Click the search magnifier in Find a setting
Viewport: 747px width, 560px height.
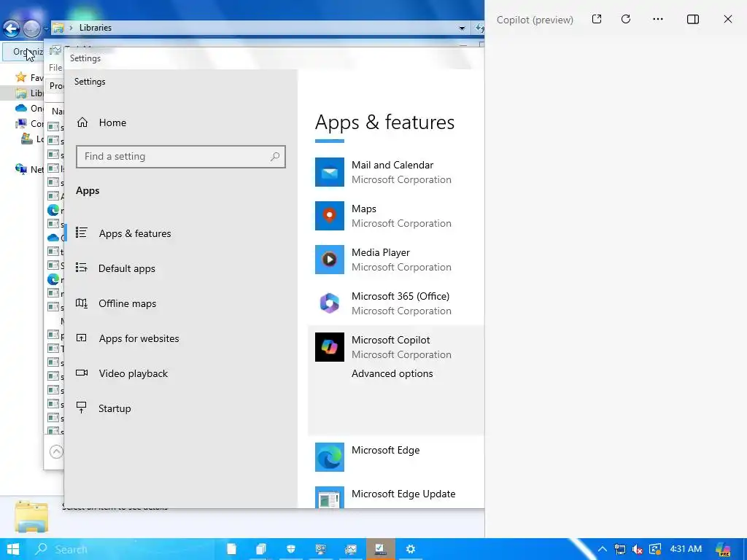pyautogui.click(x=275, y=157)
